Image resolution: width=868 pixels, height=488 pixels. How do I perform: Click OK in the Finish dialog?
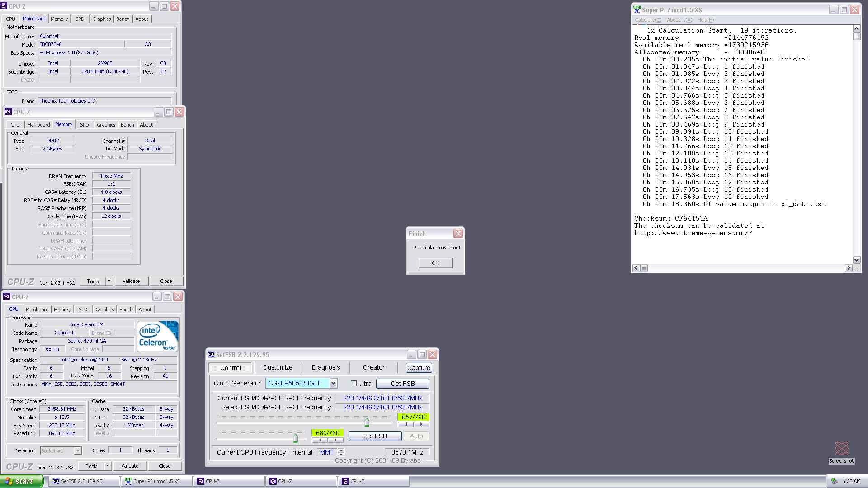(435, 263)
